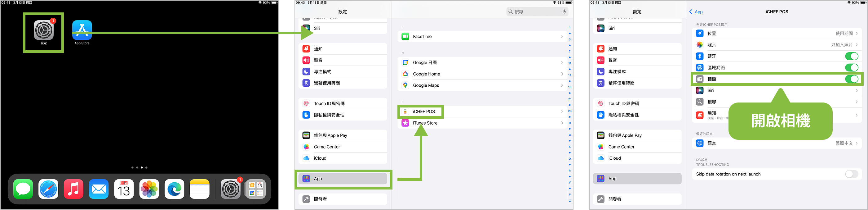Viewport: 868px width, 210px height.
Task: Open the Music app in the dock
Action: [73, 189]
